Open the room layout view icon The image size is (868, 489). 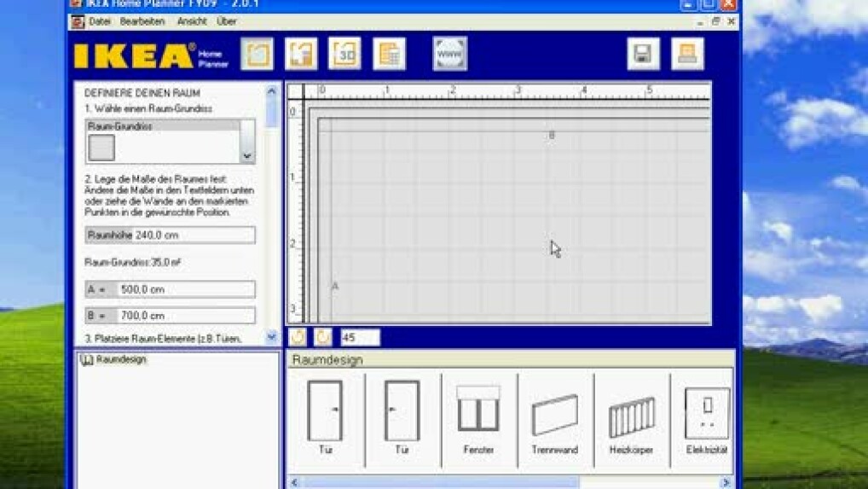(257, 55)
